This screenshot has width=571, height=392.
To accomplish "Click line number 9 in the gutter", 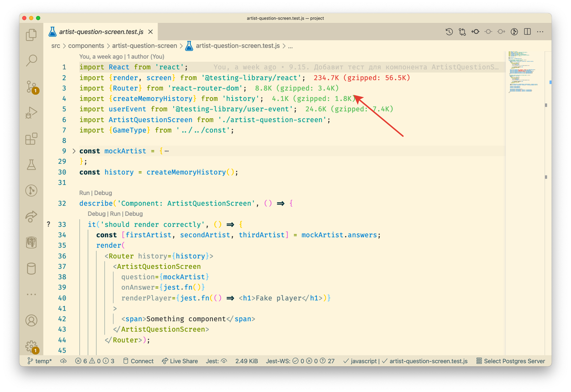I will click(64, 151).
